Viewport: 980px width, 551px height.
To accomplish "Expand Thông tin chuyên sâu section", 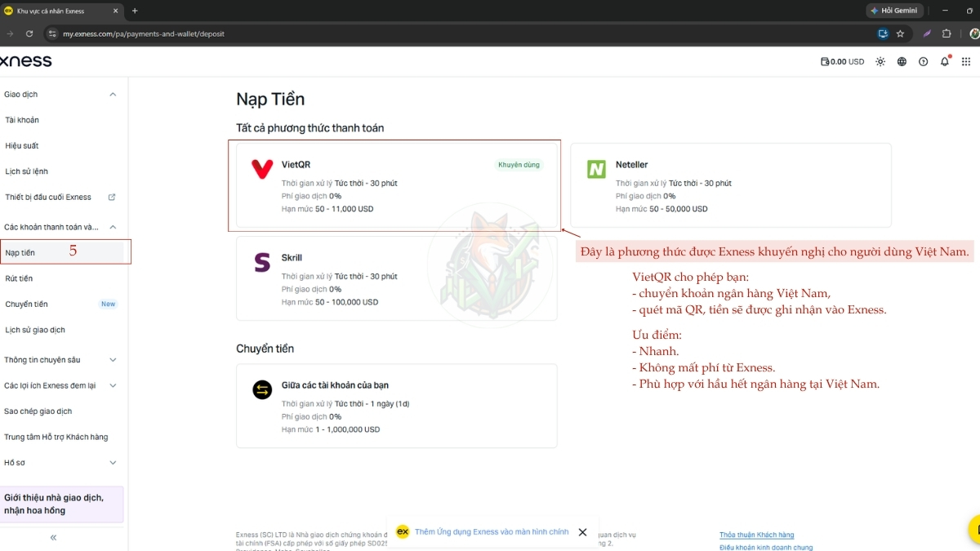I will pos(113,360).
